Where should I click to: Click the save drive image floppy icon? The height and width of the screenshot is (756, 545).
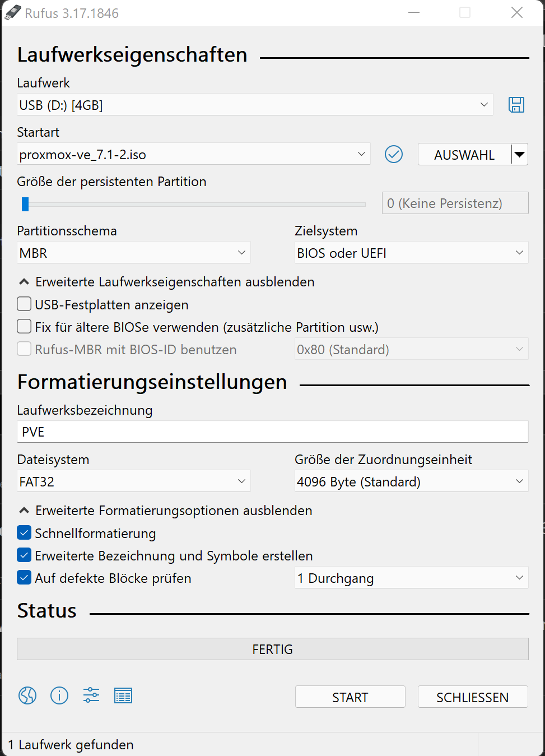[516, 105]
